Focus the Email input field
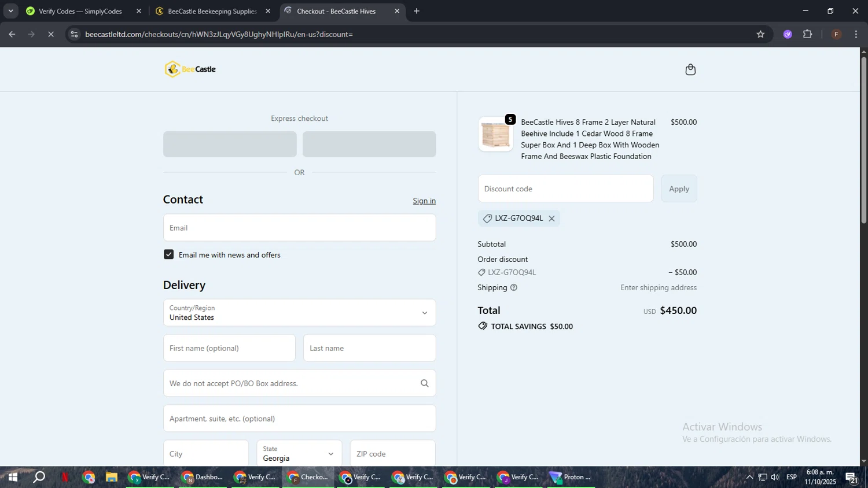 (299, 228)
